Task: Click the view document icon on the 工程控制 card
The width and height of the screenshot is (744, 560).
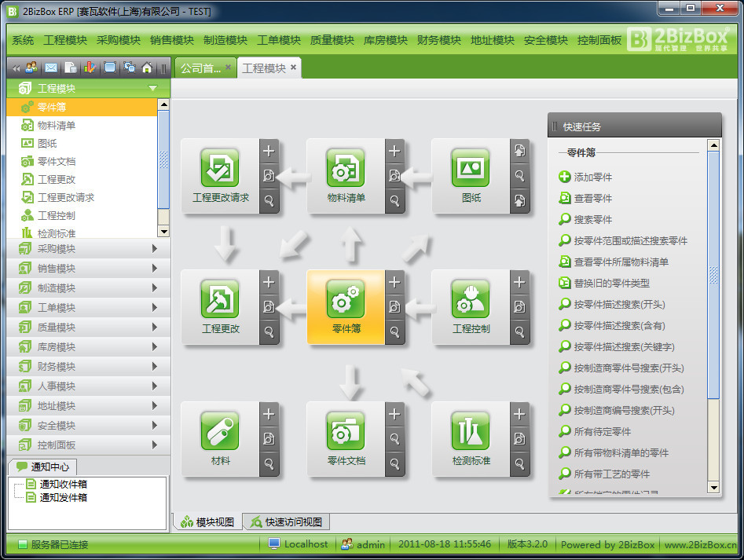Action: [519, 307]
